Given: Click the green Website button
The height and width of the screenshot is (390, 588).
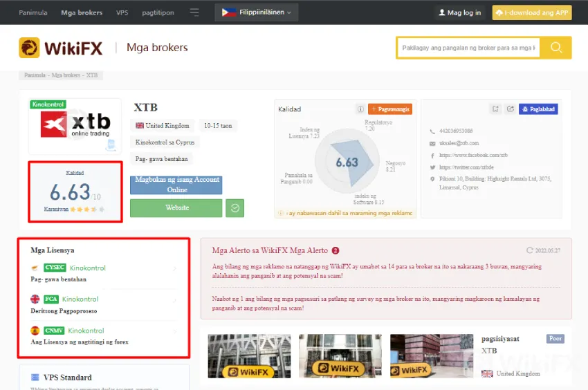Looking at the screenshot, I should click(176, 208).
